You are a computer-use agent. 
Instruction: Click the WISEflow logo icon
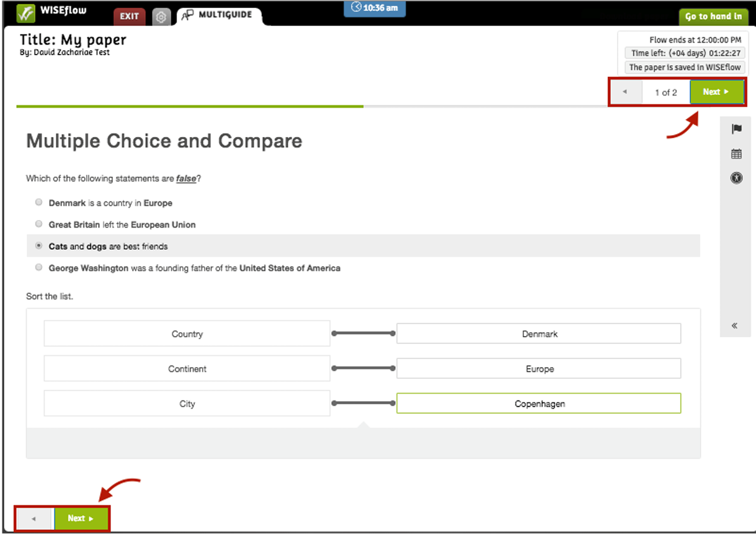25,13
